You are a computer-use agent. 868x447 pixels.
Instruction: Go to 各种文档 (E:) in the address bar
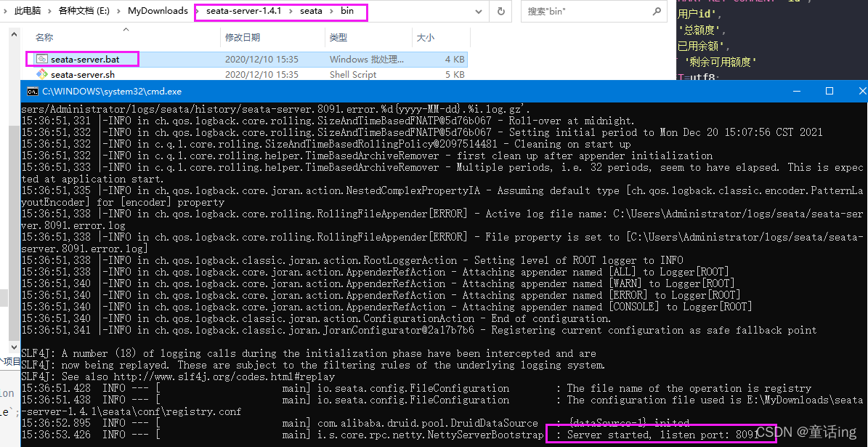84,11
